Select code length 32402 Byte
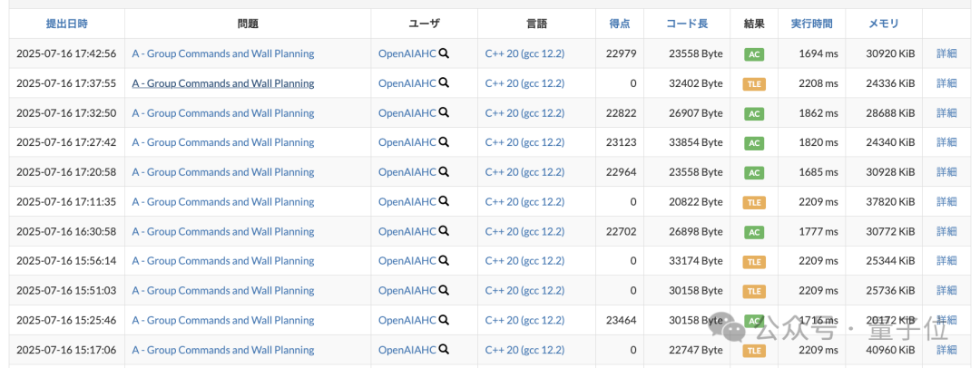The height and width of the screenshot is (368, 980). [x=696, y=83]
